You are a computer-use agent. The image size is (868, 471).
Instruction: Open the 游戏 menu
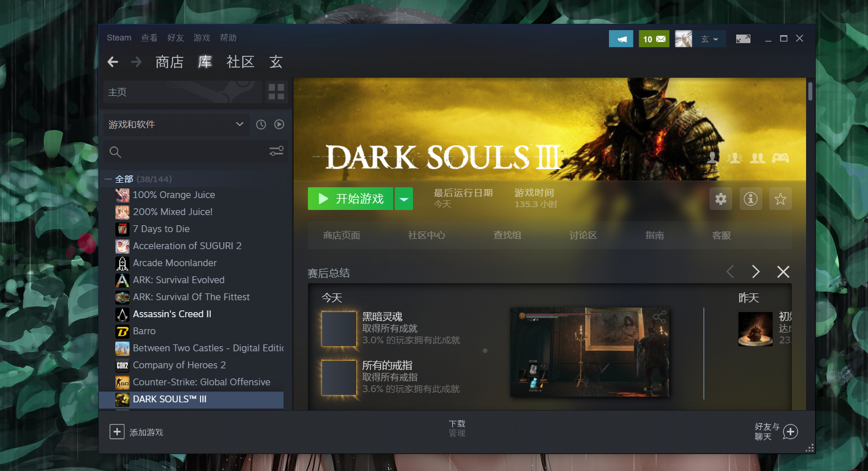click(202, 37)
